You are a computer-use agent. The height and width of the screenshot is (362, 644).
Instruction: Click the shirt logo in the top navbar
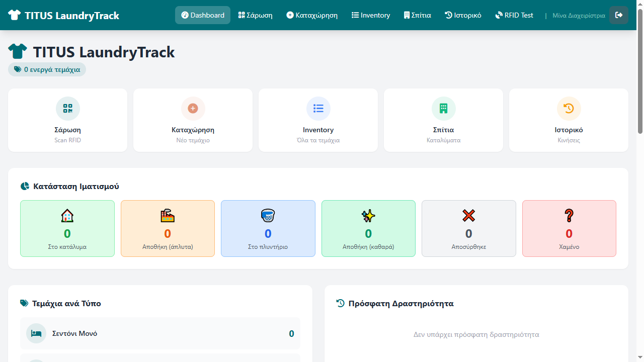click(14, 15)
